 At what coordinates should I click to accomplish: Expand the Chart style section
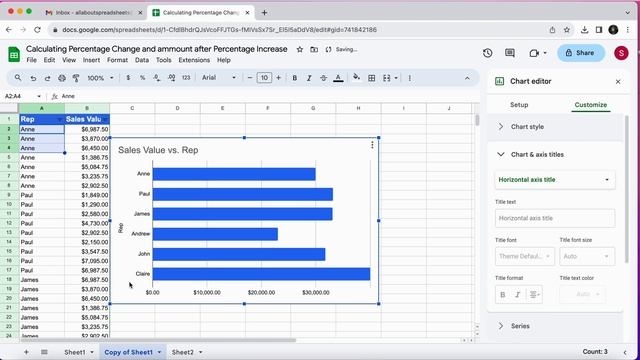(556, 127)
